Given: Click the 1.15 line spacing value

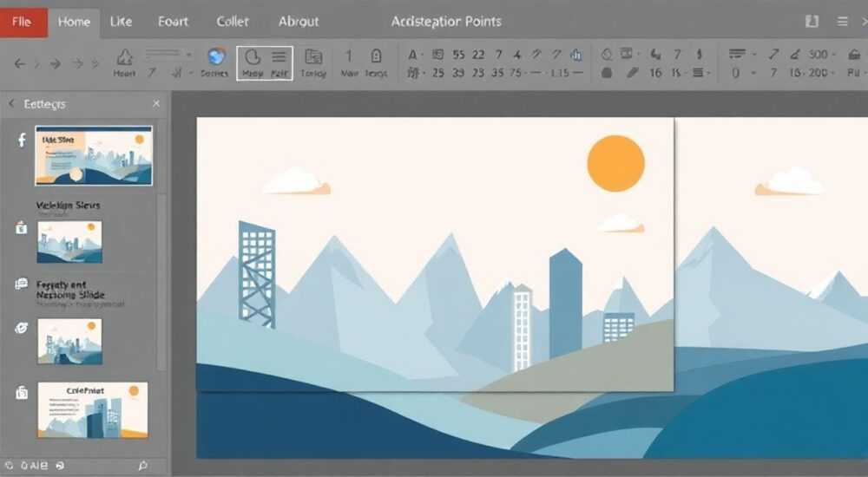Looking at the screenshot, I should [x=560, y=73].
